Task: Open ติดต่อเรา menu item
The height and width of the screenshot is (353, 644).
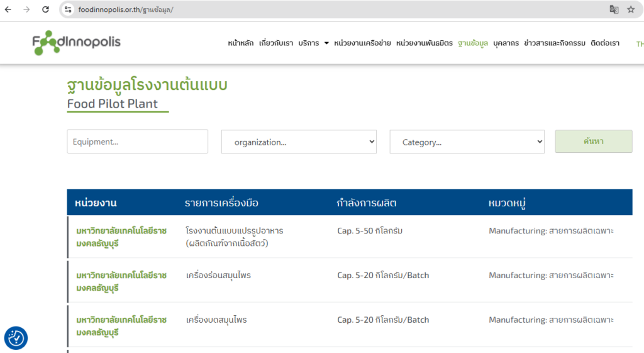Action: 605,43
